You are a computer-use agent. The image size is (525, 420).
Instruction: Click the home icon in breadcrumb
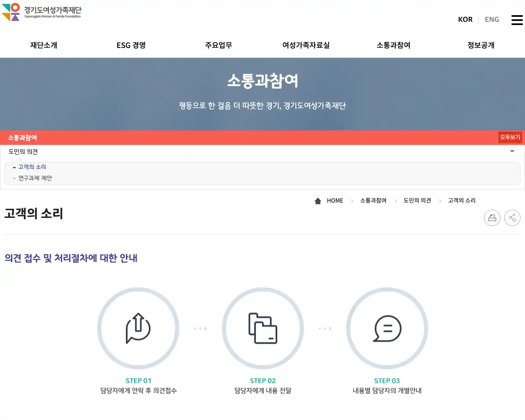click(x=318, y=201)
